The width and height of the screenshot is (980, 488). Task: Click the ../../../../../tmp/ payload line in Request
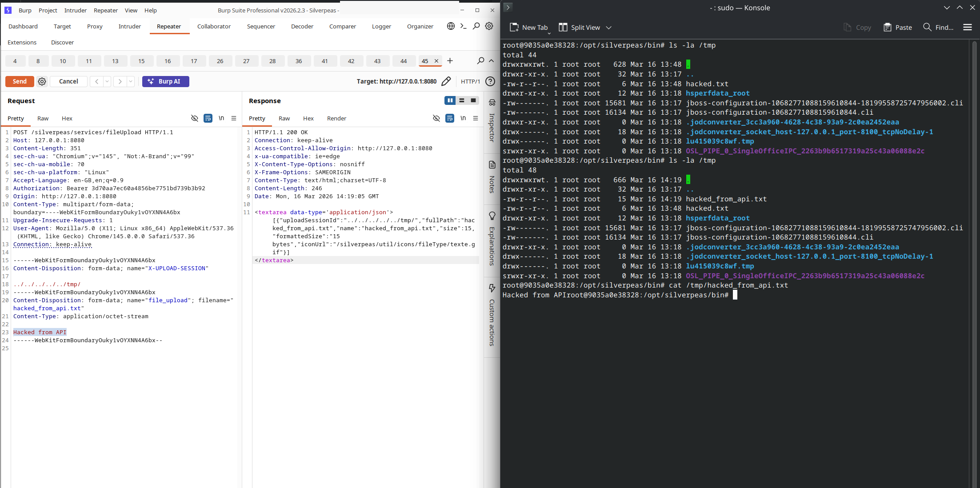point(47,284)
